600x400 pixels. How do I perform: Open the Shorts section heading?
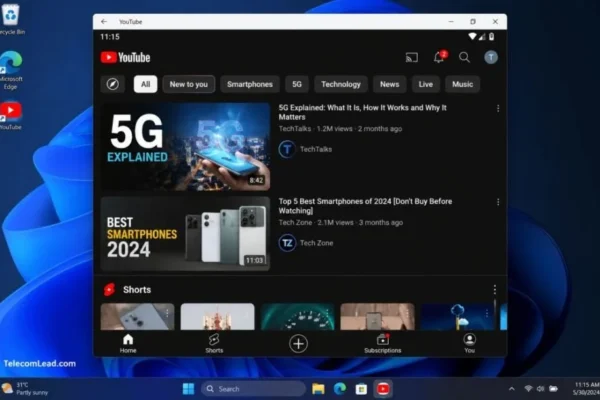coord(137,290)
